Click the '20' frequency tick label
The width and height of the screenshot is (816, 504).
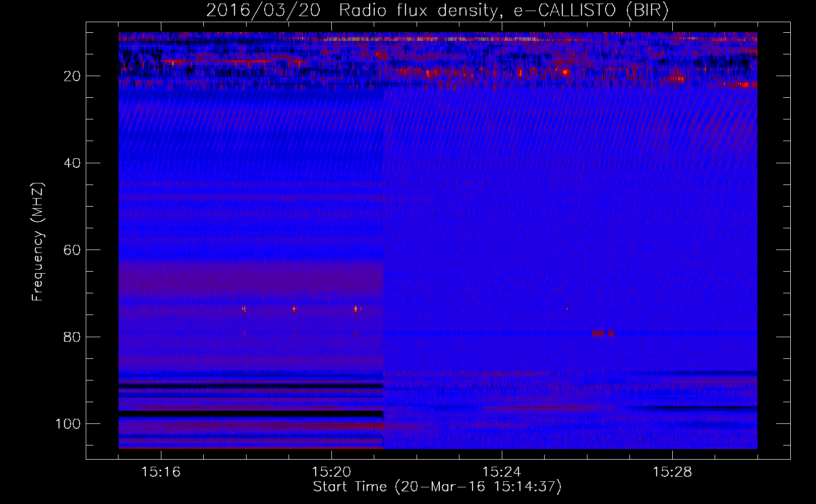coord(72,76)
